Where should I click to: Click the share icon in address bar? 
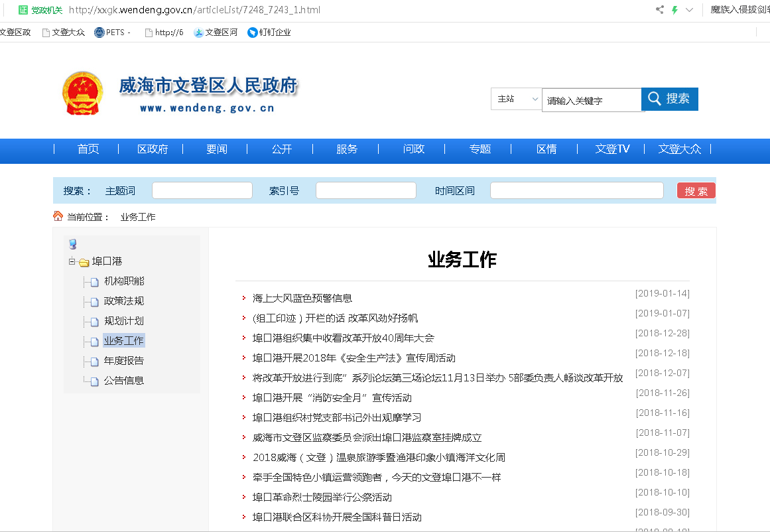tap(659, 10)
